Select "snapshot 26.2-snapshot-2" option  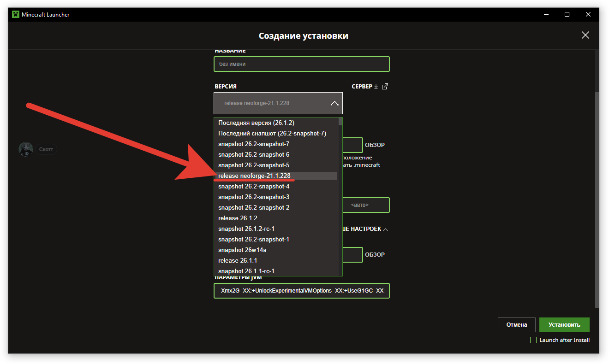(276, 208)
